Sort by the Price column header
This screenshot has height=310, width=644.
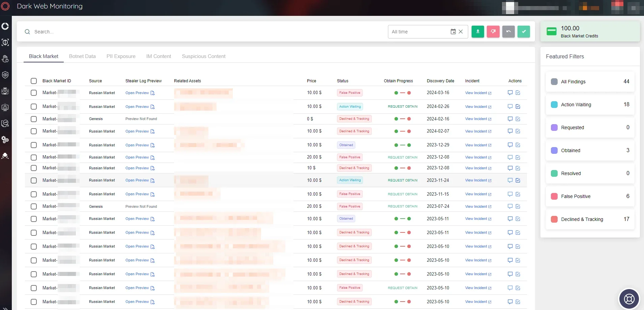pos(311,81)
